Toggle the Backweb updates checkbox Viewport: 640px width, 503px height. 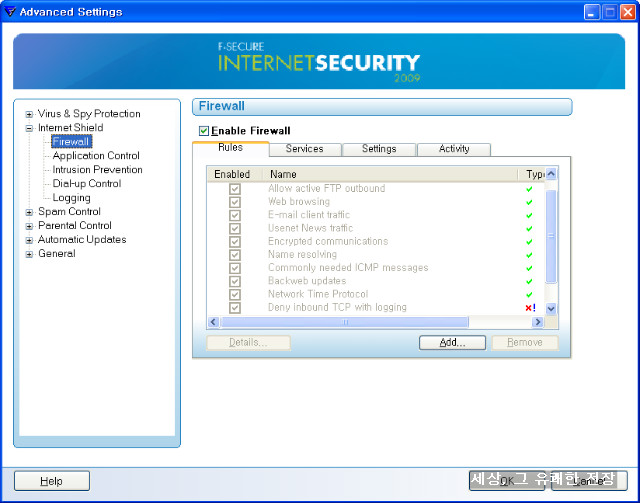[235, 281]
